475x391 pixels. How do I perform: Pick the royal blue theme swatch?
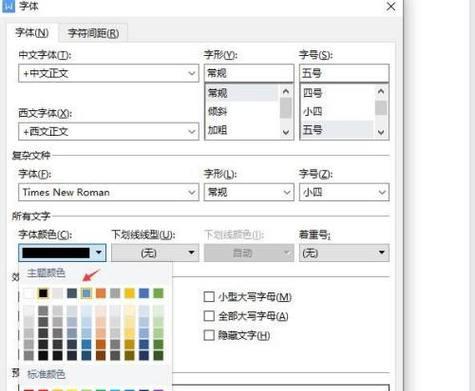[x=144, y=293]
